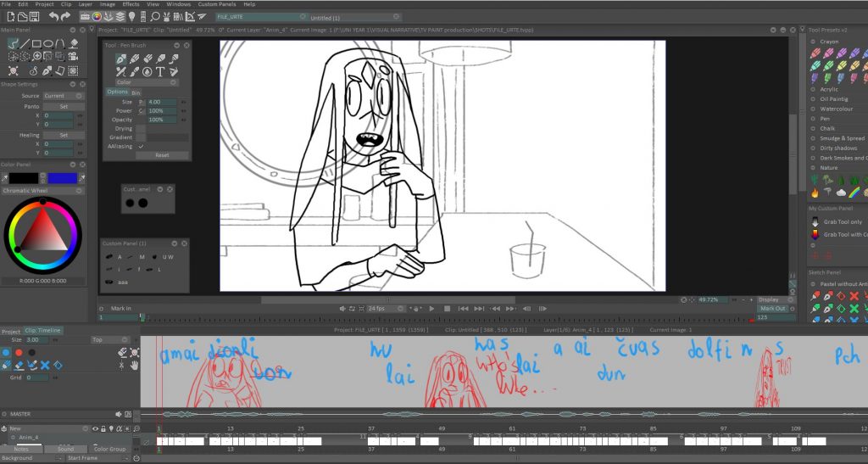
Task: Open the brush Color mode dropdown
Action: [146, 82]
